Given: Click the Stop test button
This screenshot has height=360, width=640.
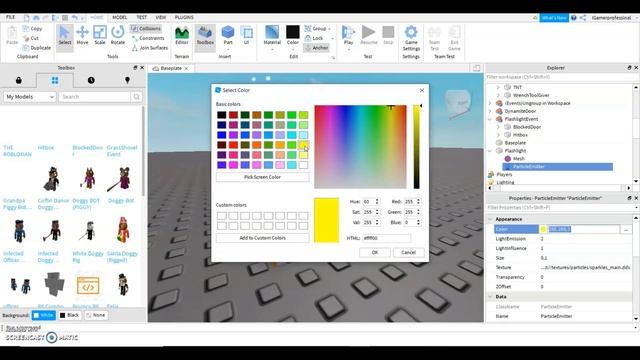Looking at the screenshot, I should [388, 35].
